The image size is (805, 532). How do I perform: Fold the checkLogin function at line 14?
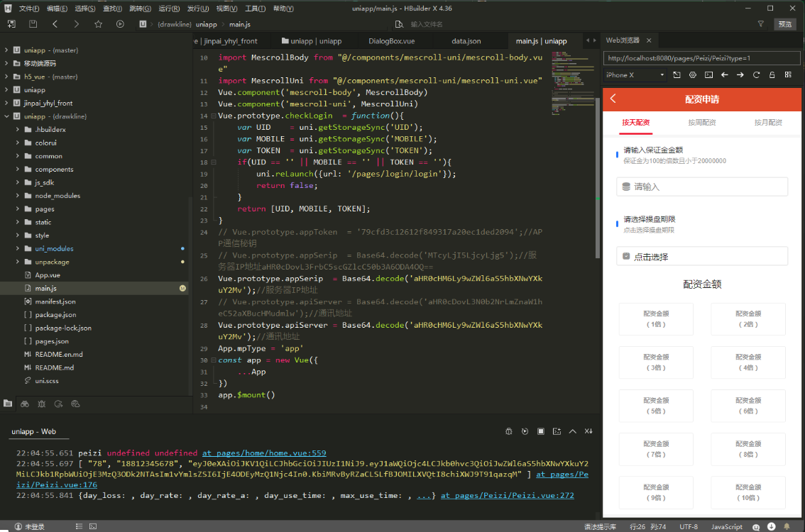[x=214, y=116]
